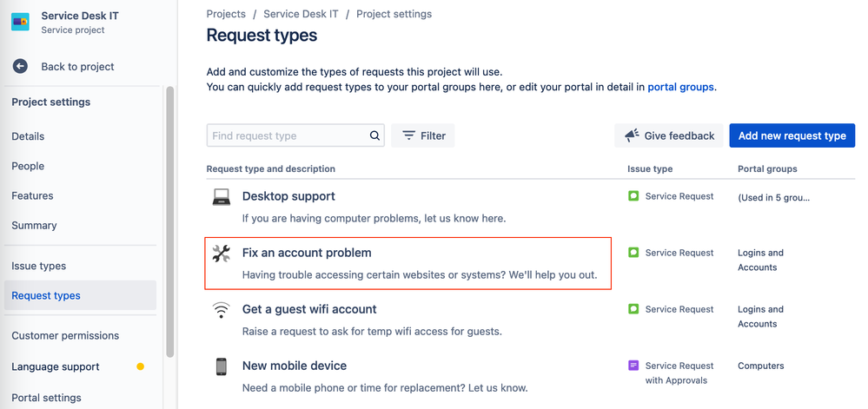Go to People settings
868x409 pixels.
coord(28,166)
